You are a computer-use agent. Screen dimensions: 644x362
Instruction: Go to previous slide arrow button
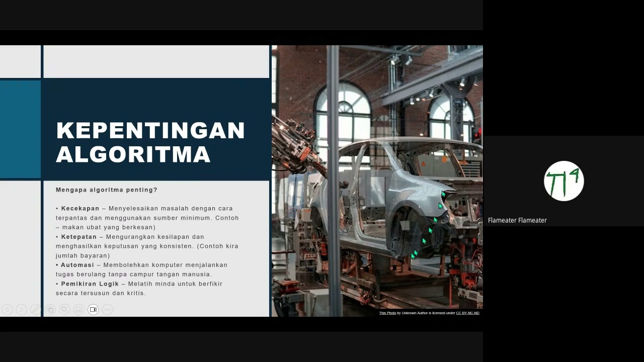tap(7, 310)
